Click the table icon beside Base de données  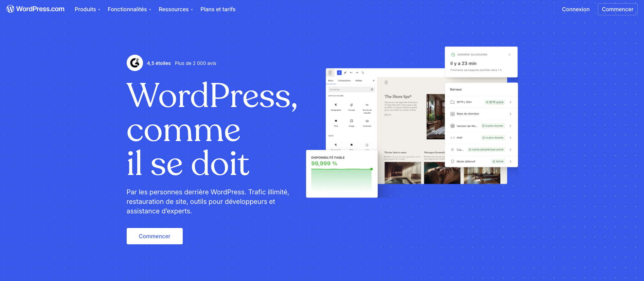click(x=452, y=114)
